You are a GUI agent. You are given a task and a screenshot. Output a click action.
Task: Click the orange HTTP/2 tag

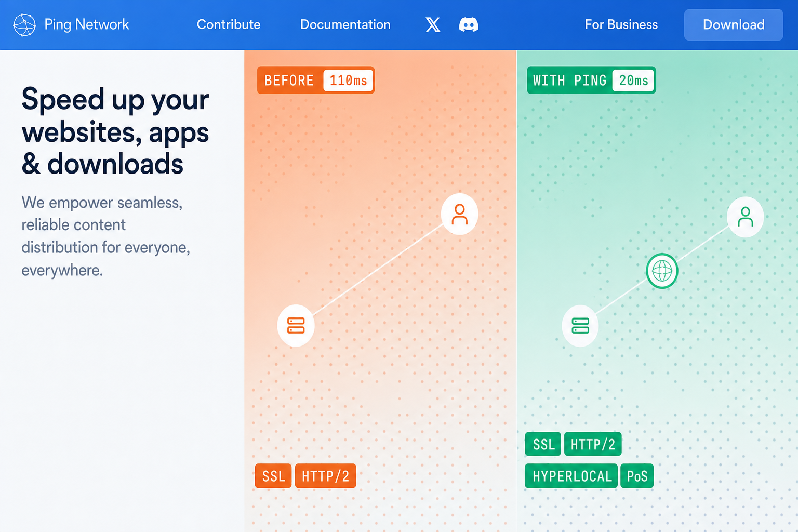pos(325,476)
